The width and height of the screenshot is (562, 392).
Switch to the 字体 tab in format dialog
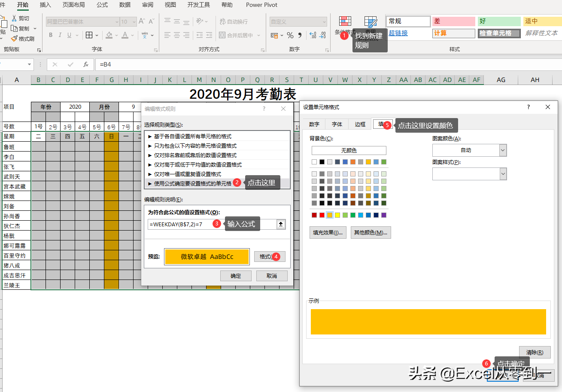337,124
